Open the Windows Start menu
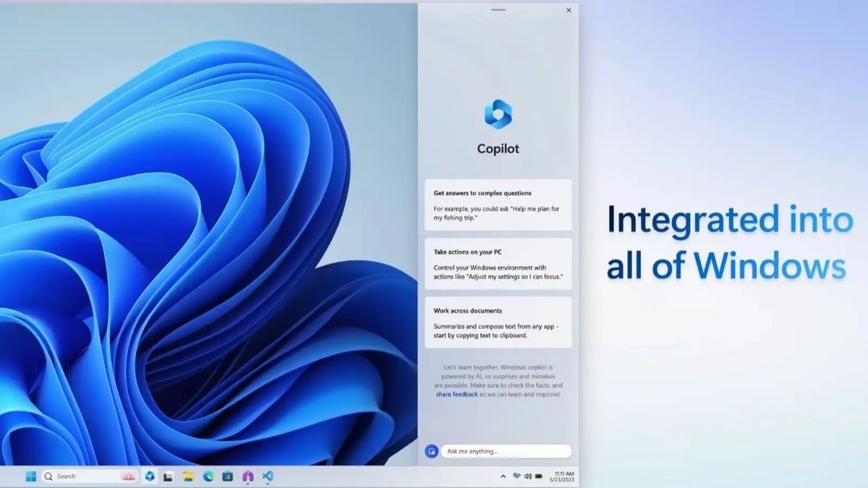868x488 pixels. click(x=31, y=476)
